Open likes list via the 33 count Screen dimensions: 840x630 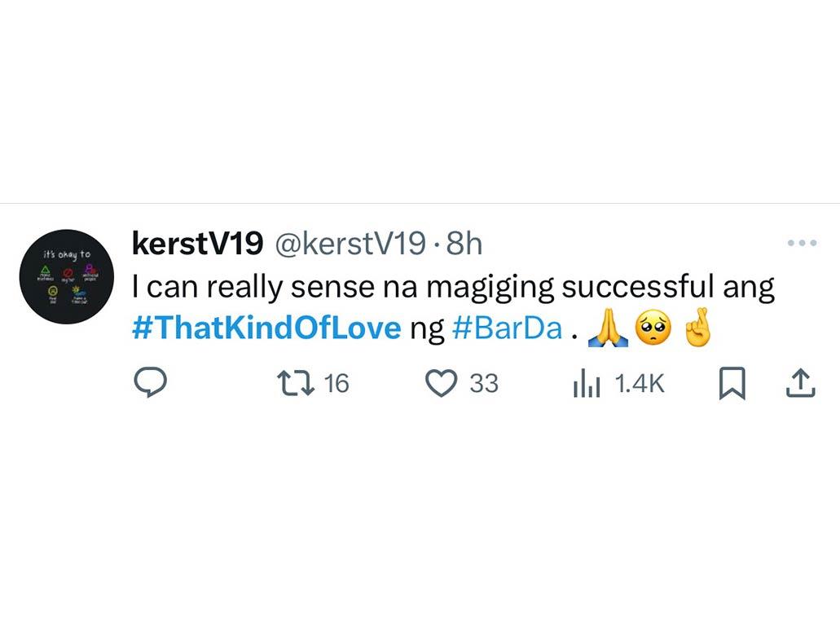click(x=483, y=383)
